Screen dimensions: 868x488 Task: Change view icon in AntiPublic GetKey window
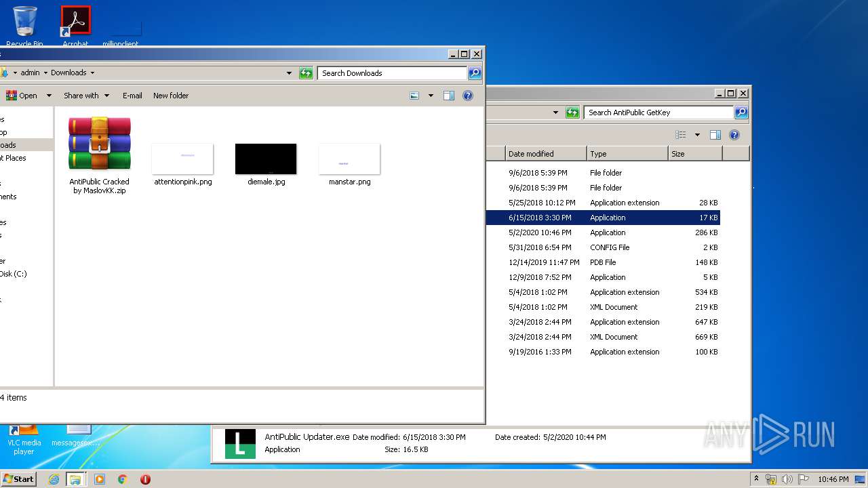[681, 135]
